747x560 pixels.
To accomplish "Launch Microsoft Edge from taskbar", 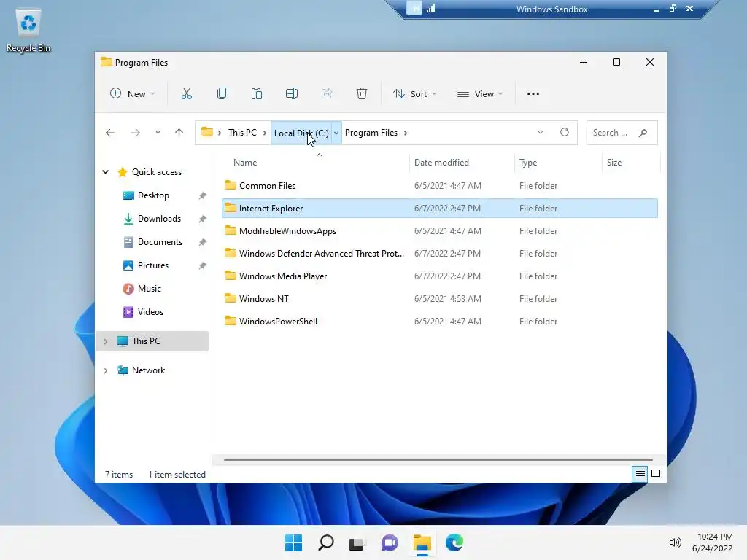I will click(x=454, y=542).
